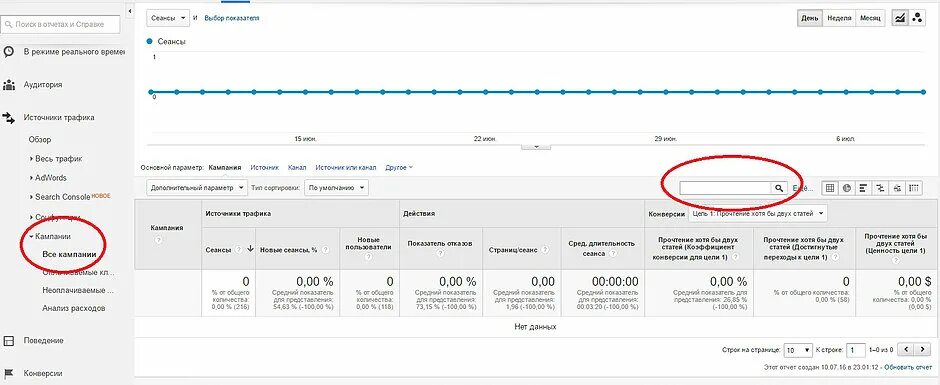The height and width of the screenshot is (385, 940).
Task: Open rows-per-page dropdown showing 10
Action: (x=798, y=350)
